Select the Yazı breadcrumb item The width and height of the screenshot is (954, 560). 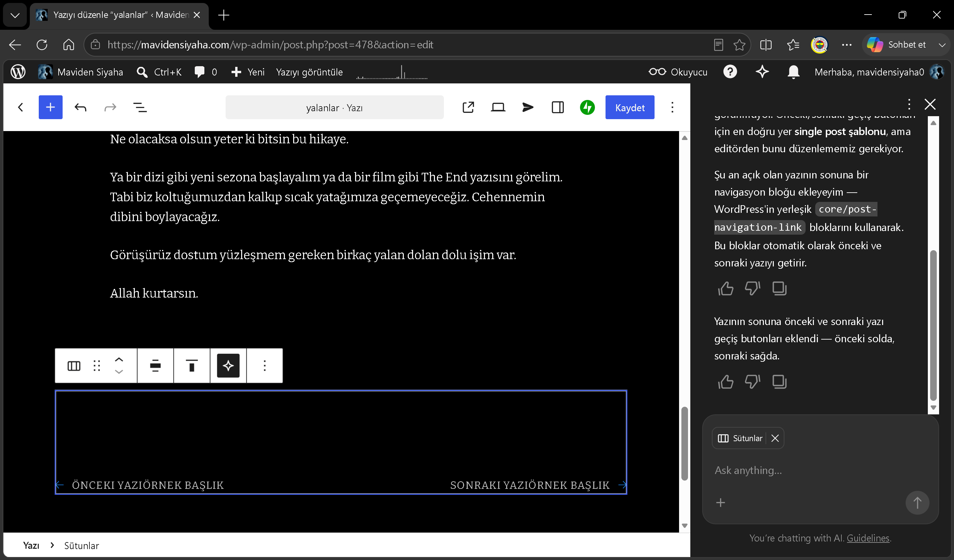(31, 545)
